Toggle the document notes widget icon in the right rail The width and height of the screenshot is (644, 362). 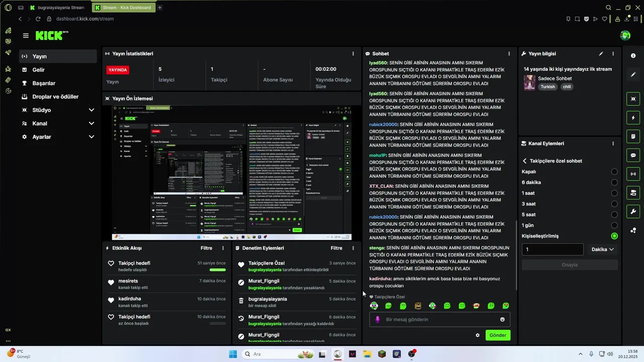click(633, 136)
